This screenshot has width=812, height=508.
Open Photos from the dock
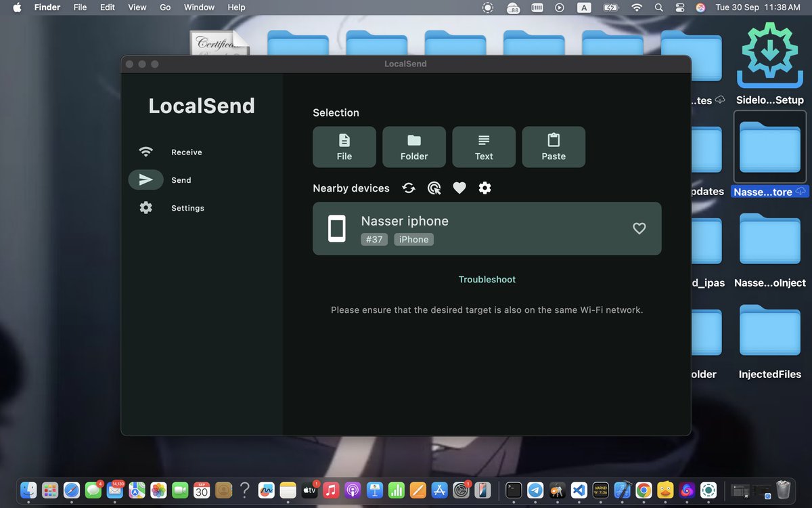(158, 489)
